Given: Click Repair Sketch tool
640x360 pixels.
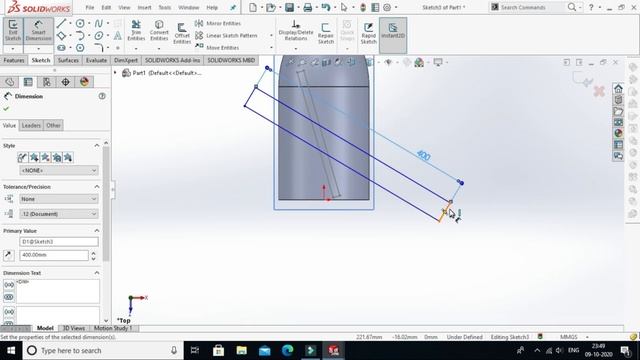Looking at the screenshot, I should pos(326,33).
